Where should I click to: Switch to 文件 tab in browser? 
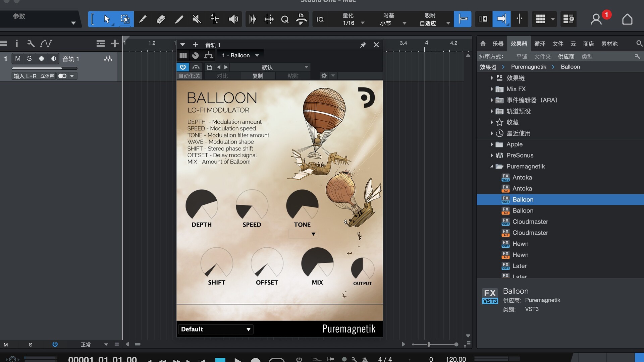[x=558, y=44]
